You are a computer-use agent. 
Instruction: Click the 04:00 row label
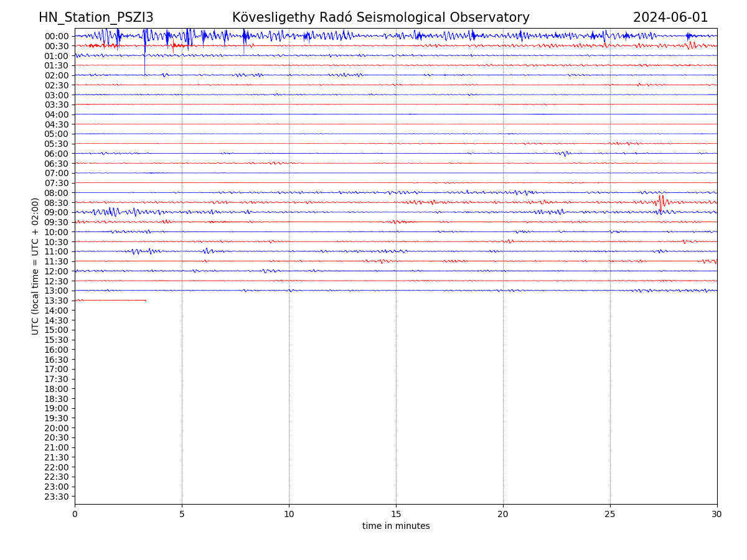(56, 114)
